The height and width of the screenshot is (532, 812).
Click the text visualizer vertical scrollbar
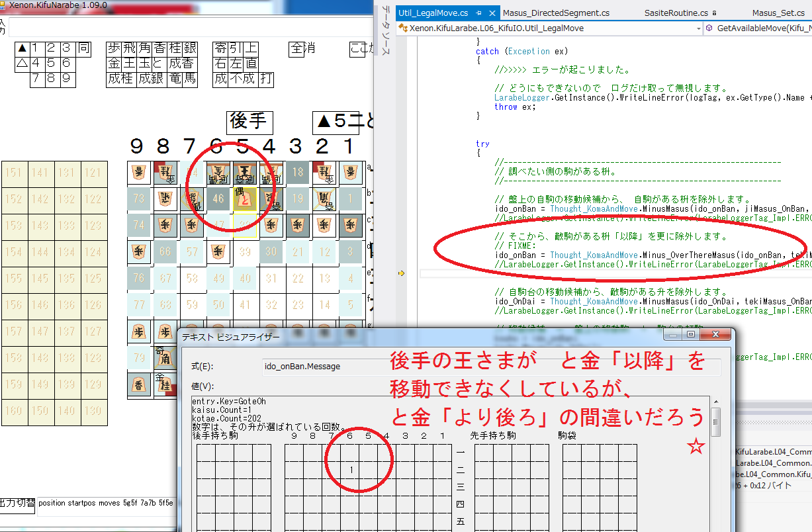coord(715,463)
